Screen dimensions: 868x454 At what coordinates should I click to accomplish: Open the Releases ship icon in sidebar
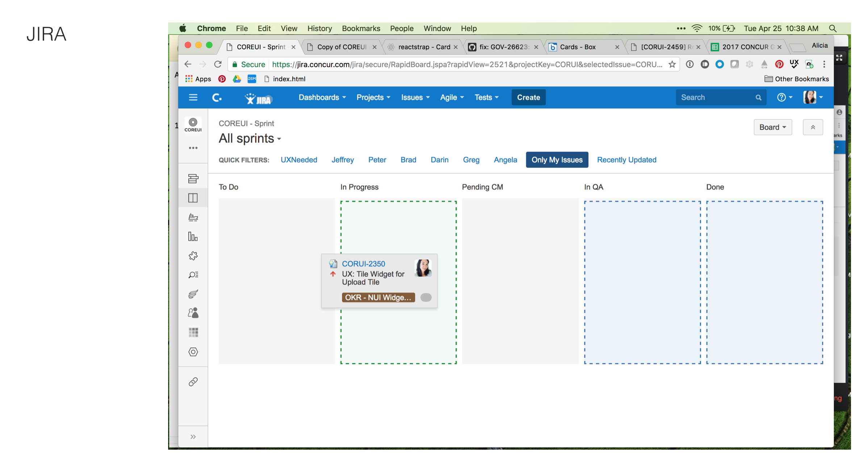point(193,217)
